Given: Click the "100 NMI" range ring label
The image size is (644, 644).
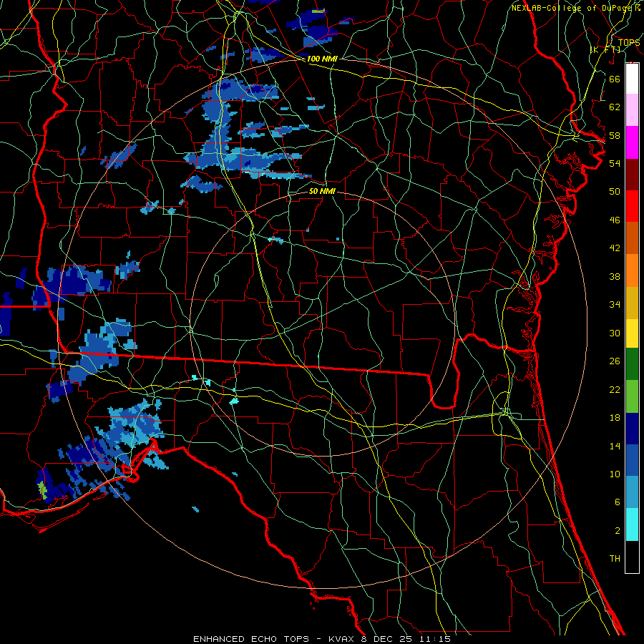Looking at the screenshot, I should tap(322, 59).
